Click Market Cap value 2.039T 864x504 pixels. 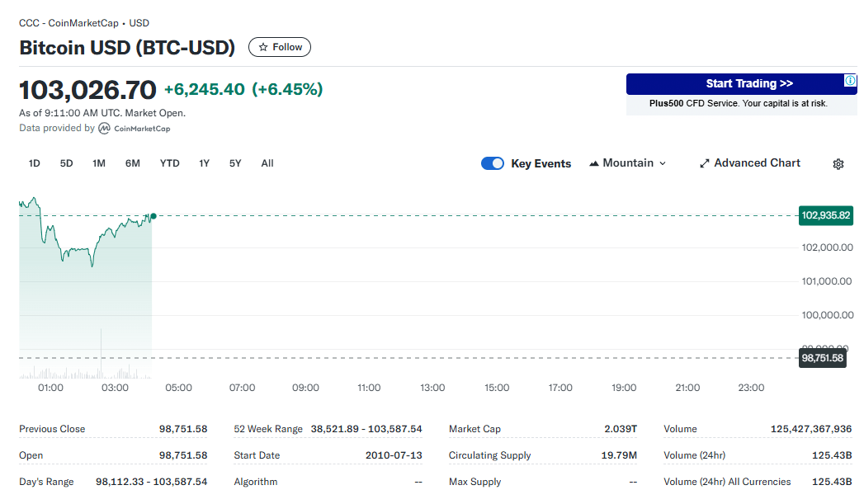tap(621, 429)
